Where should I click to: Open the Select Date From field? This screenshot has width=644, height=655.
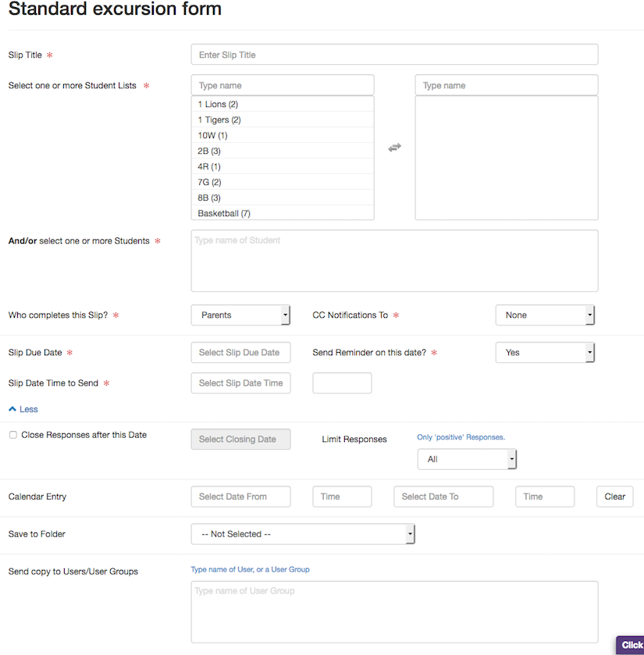click(241, 497)
